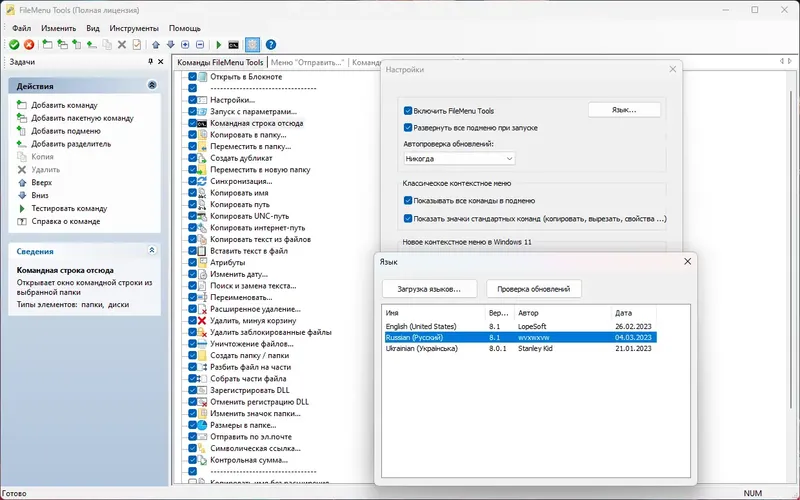This screenshot has width=800, height=500.
Task: Click the red cancel changes icon in toolbar
Action: tap(29, 45)
